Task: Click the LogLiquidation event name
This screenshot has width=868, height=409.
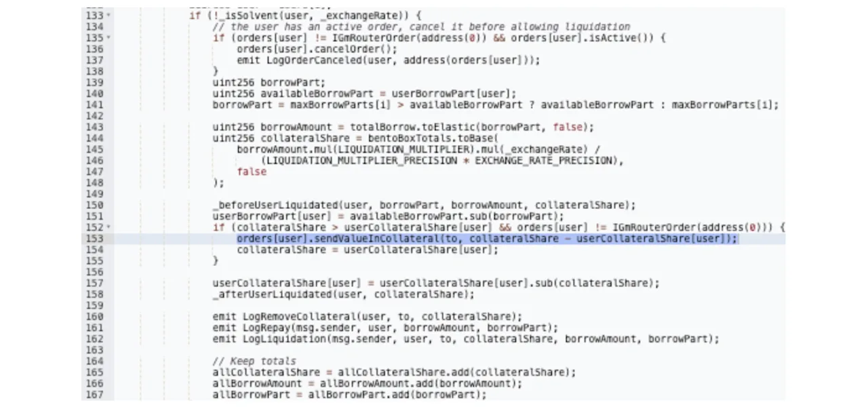Action: 284,339
